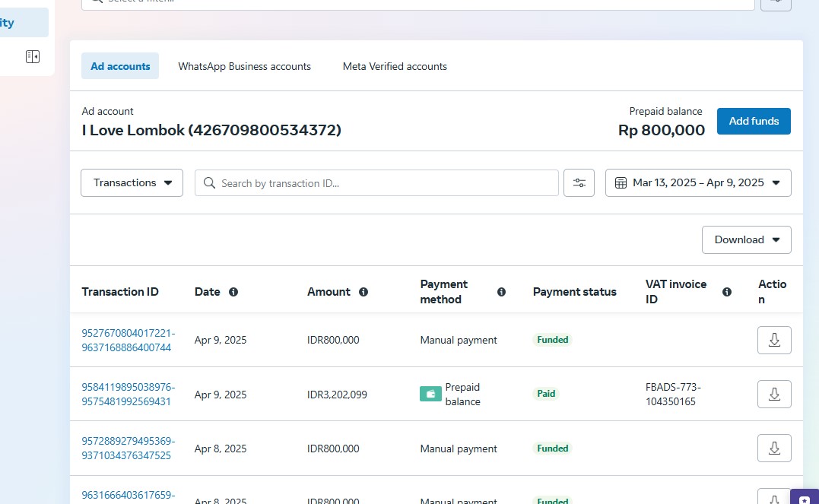Image resolution: width=819 pixels, height=504 pixels.
Task: Click info icon next to Date column
Action: coord(233,292)
